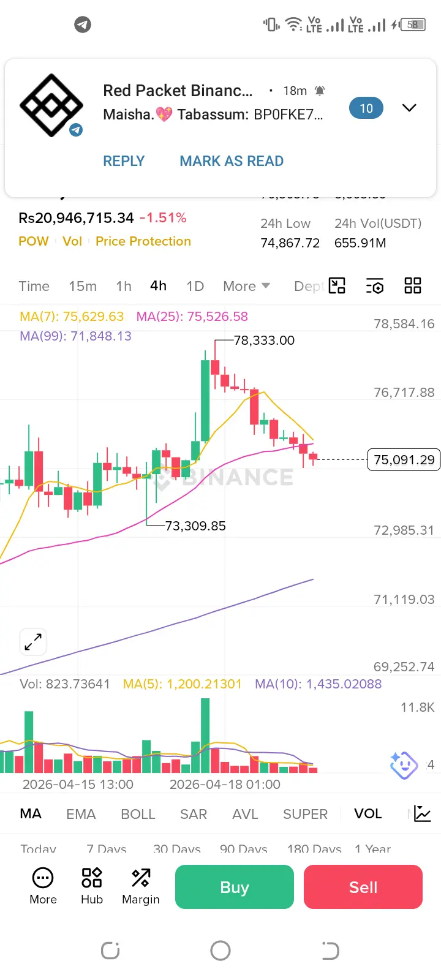Toggle the AVL indicator
Viewport: 441px width, 980px height.
click(245, 813)
